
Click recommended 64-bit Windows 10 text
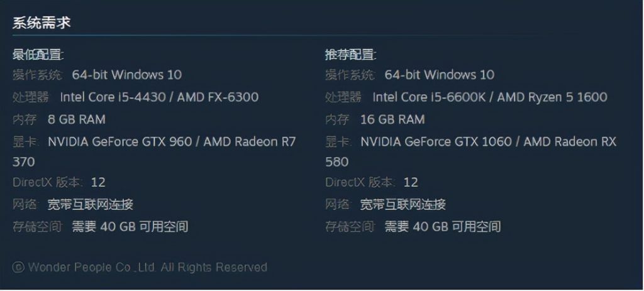[440, 75]
